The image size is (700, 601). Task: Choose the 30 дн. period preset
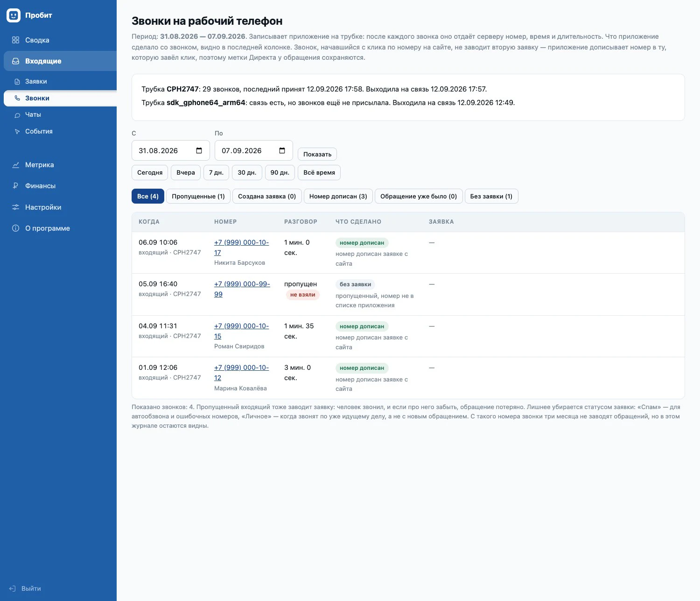(247, 172)
